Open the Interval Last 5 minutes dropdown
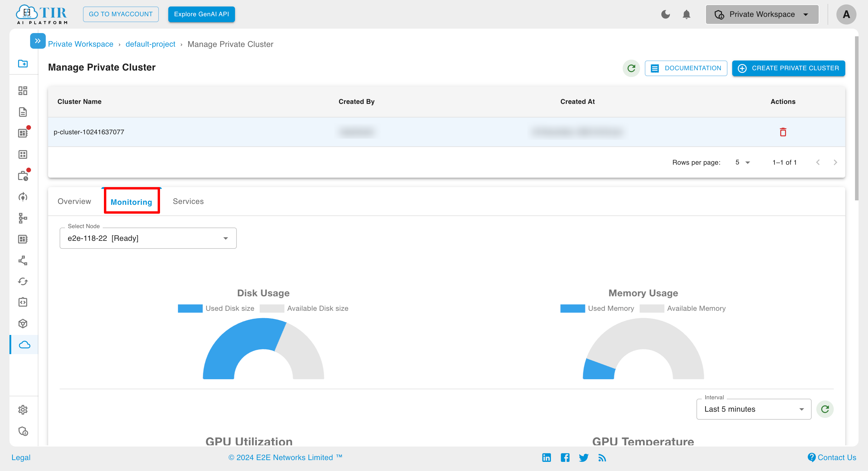 pyautogui.click(x=754, y=409)
